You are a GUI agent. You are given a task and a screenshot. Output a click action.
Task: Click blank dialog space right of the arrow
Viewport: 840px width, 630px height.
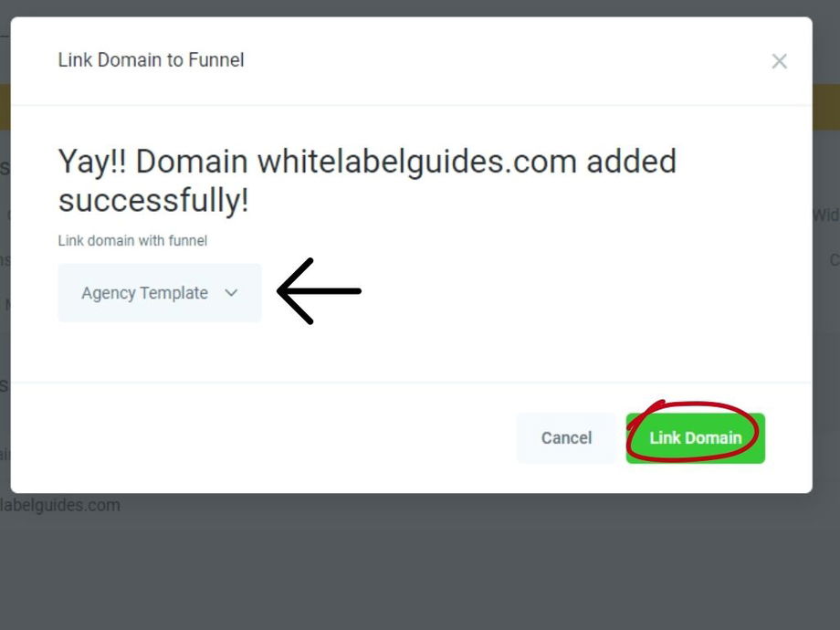[x=584, y=292]
